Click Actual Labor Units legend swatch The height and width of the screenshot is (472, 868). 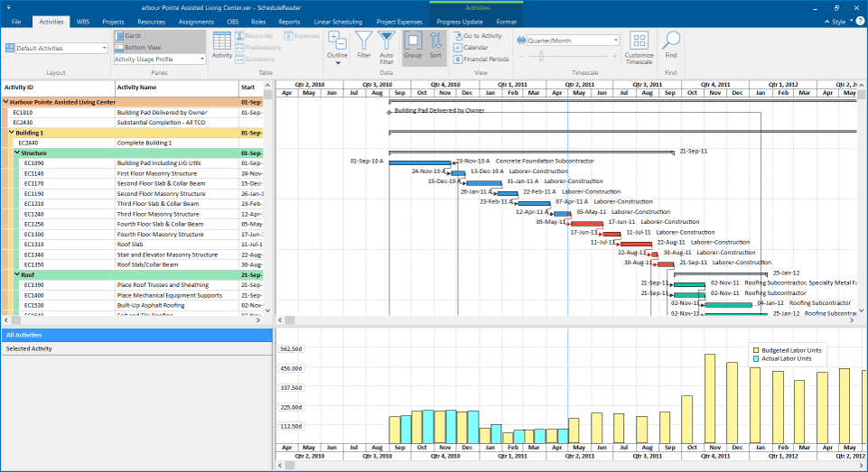756,358
